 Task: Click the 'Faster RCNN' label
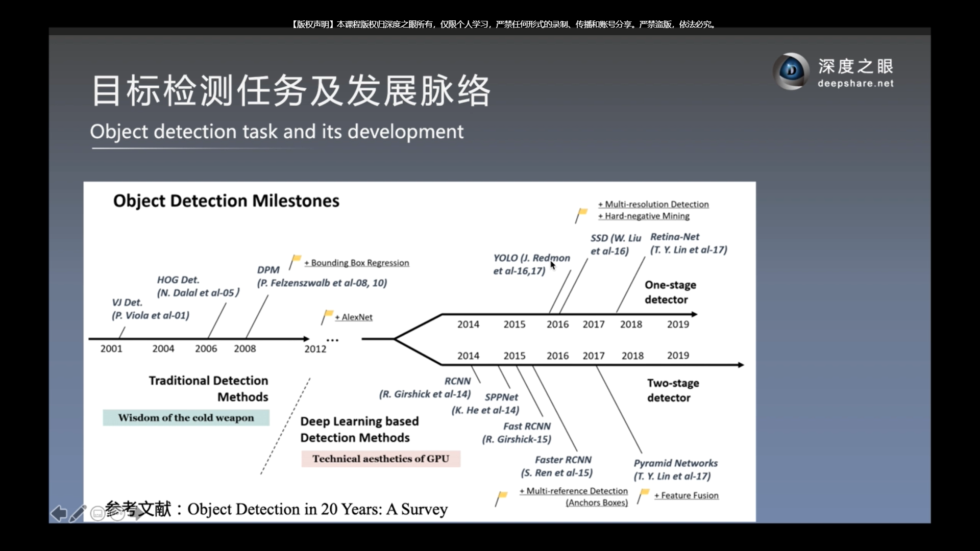tap(563, 460)
